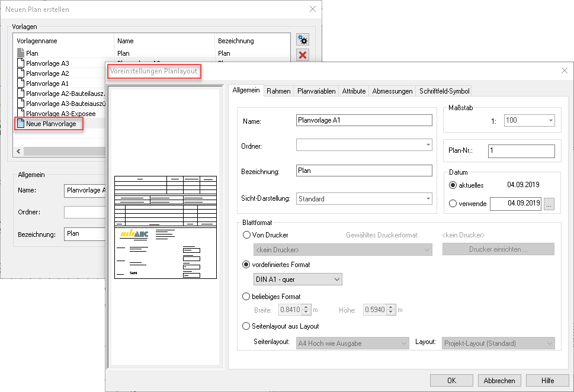Open the kein Drucker printer dropdown
Screen dimensions: 574x392
click(x=342, y=250)
